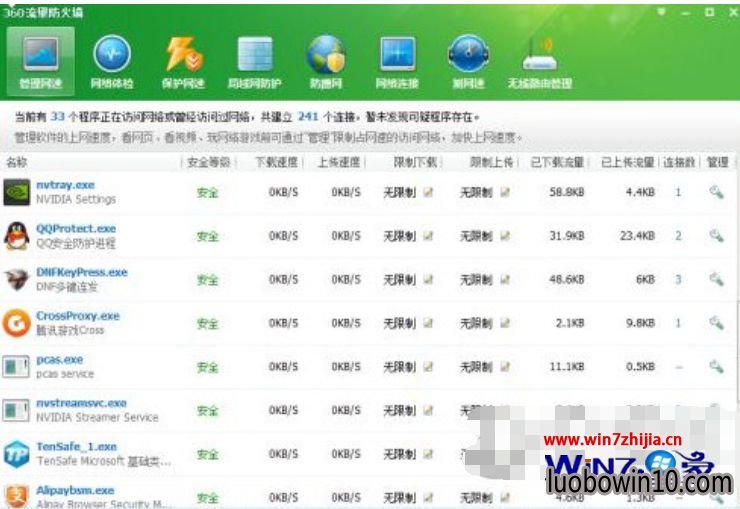Open the 保护网速 section

(x=183, y=62)
